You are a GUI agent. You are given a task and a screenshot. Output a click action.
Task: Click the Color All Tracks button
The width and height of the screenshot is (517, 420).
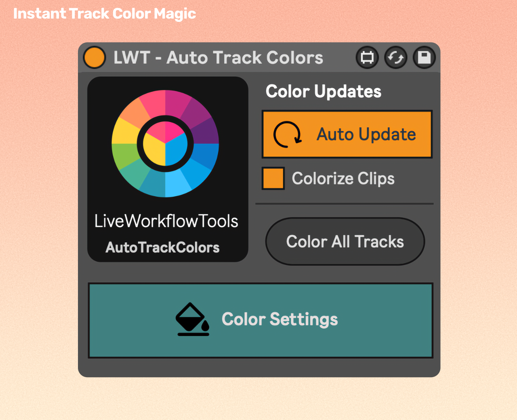(345, 241)
